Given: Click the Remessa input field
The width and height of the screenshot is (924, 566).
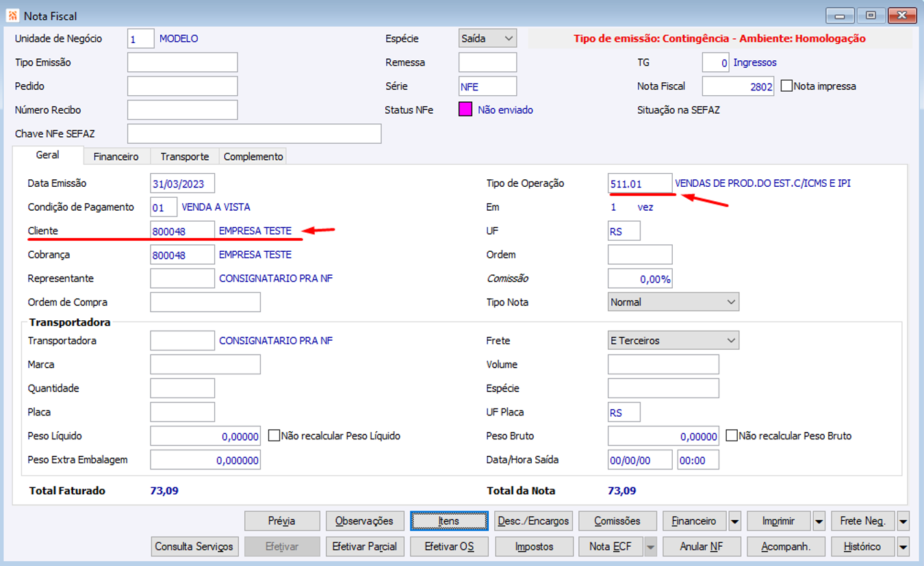Looking at the screenshot, I should click(x=487, y=62).
